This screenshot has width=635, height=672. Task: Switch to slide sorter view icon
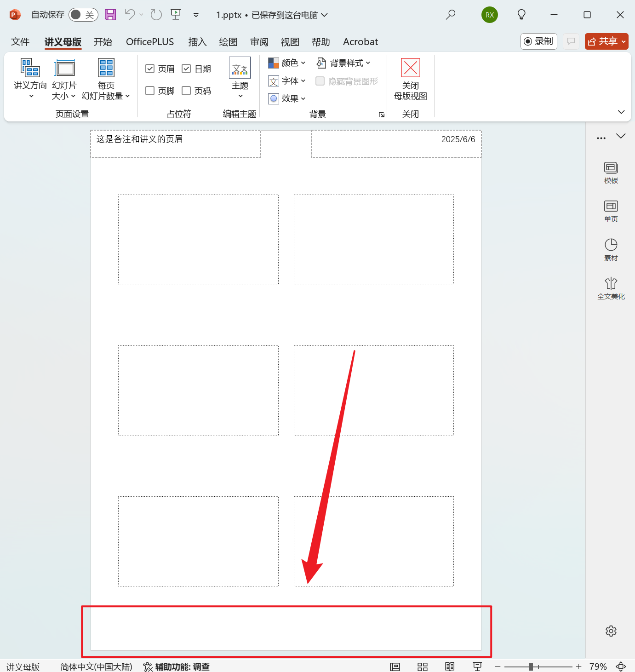(422, 666)
